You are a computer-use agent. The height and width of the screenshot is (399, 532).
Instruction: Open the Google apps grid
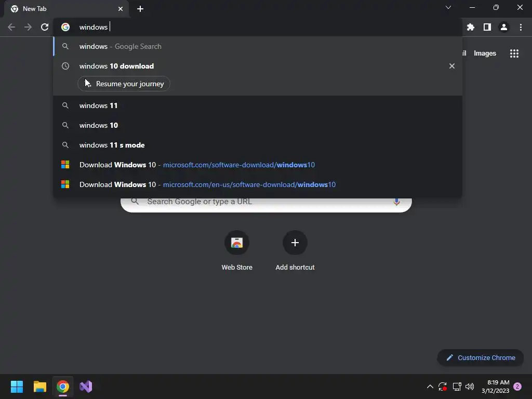[x=514, y=54]
